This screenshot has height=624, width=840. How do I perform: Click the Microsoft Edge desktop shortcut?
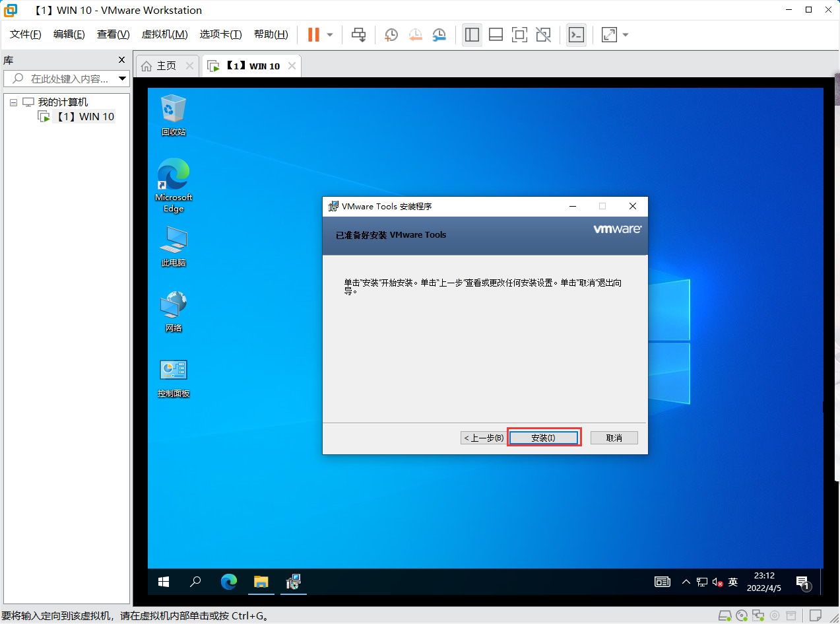point(174,186)
